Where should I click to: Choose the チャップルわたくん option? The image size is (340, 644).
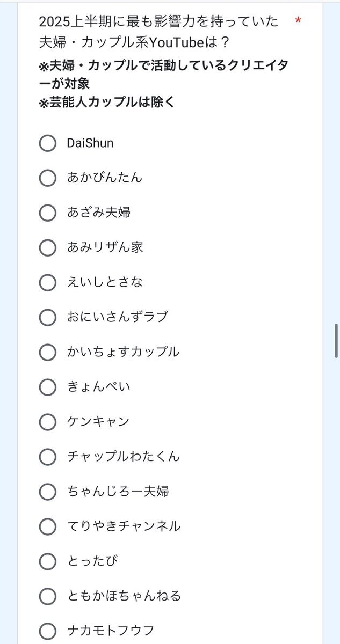48,457
